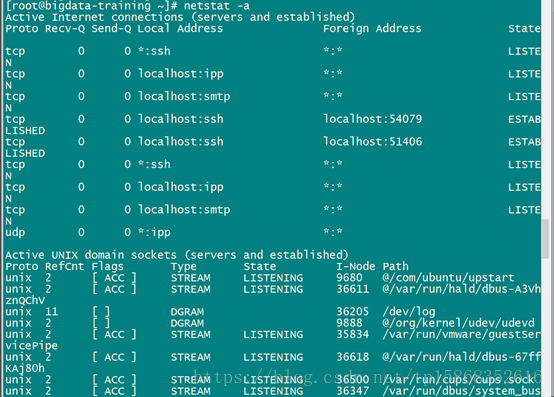Click the 'Recv-Q' column header

pyautogui.click(x=65, y=29)
